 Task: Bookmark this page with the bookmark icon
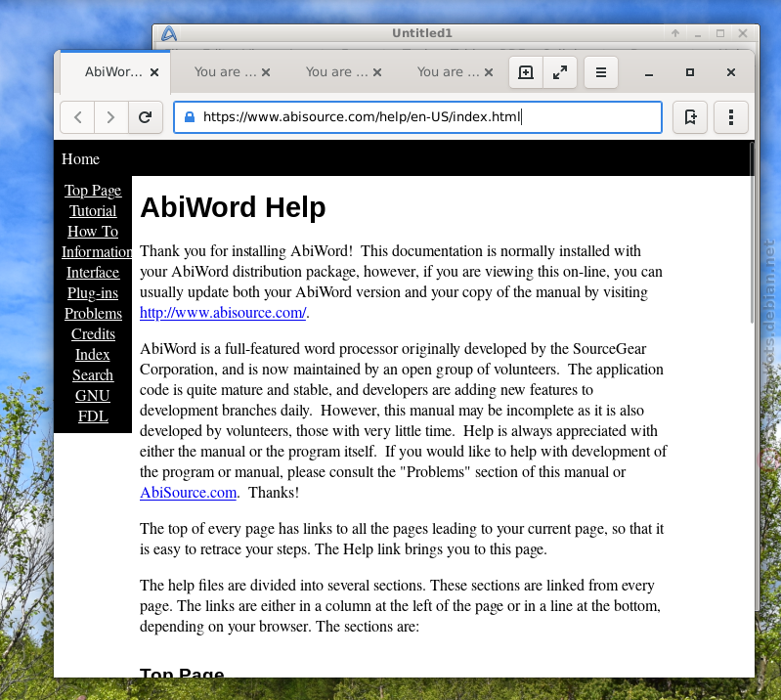[x=690, y=117]
